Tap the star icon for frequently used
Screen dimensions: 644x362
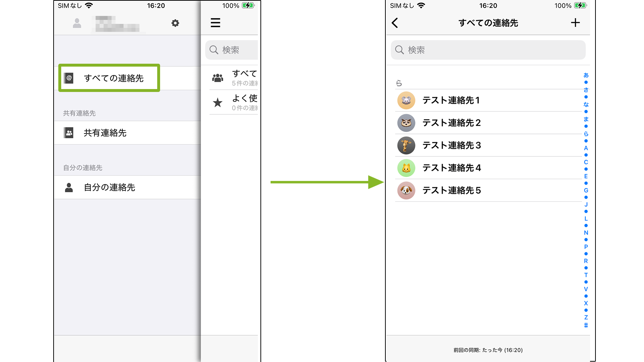click(218, 103)
